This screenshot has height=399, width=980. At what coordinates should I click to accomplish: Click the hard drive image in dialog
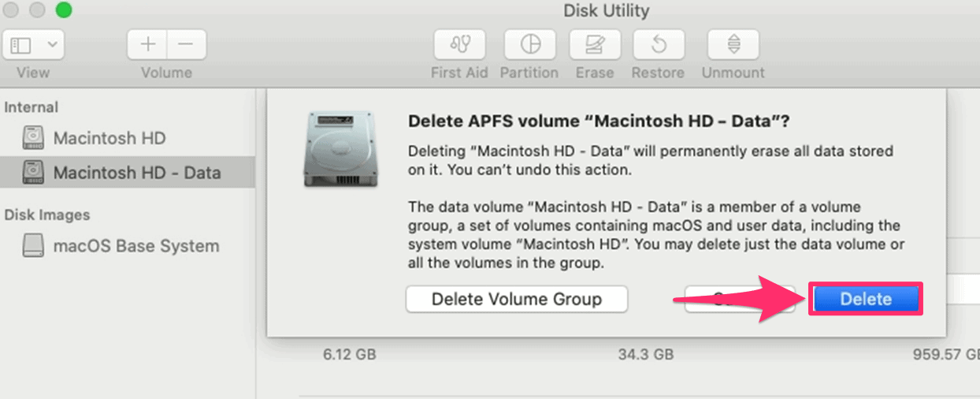[x=339, y=149]
